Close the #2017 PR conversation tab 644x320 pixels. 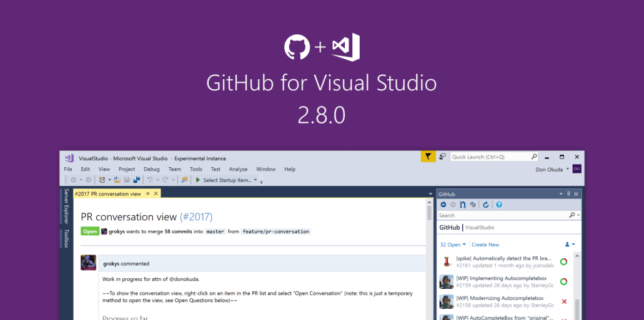point(156,193)
